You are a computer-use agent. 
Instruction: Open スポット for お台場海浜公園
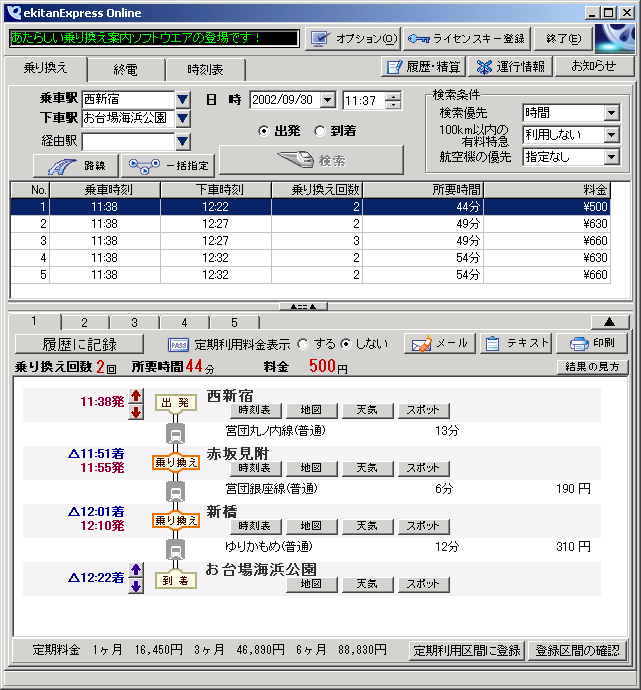coord(423,584)
